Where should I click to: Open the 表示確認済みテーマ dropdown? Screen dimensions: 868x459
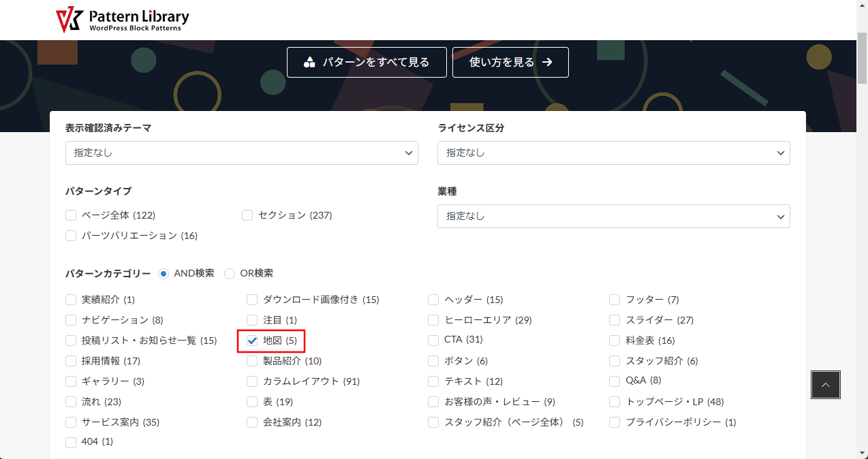(241, 153)
